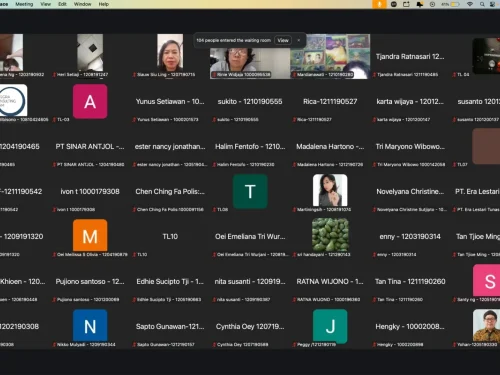500x375 pixels.
Task: Select the Madalena Hartono participant tile
Action: click(330, 146)
